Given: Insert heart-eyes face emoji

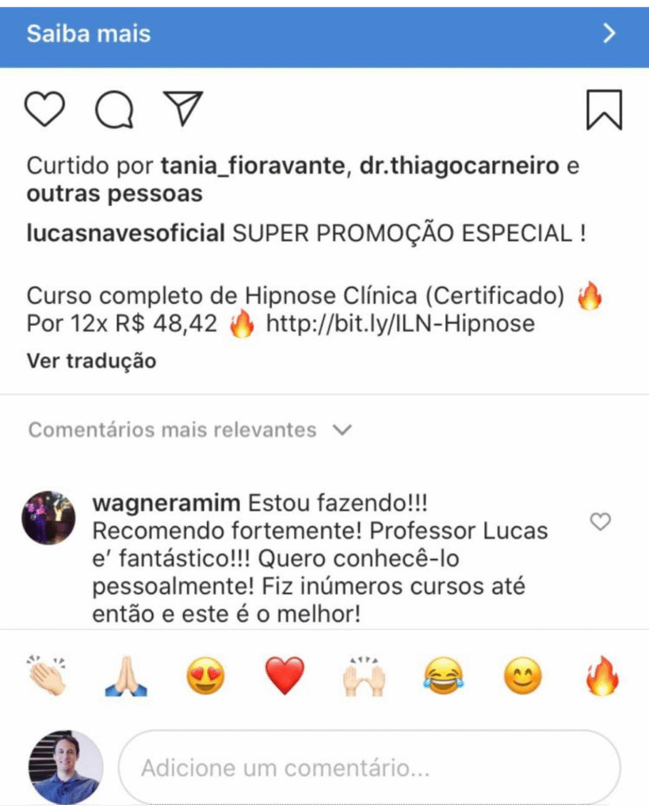Looking at the screenshot, I should [205, 676].
